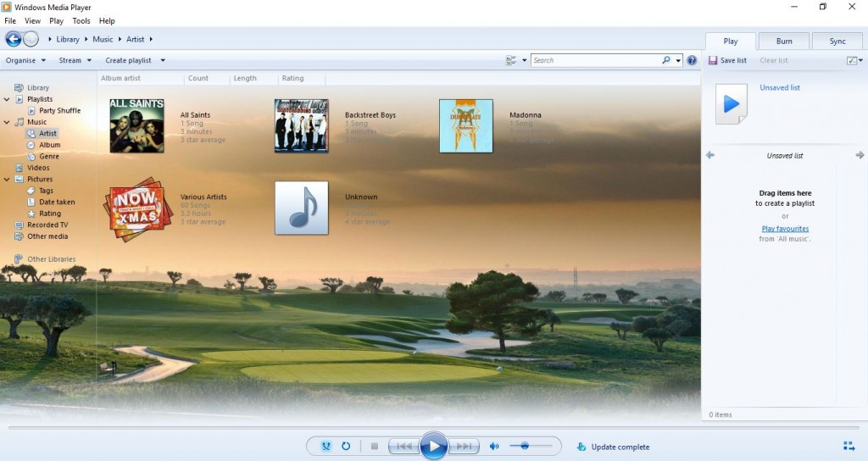Click the Forward navigation arrow button

tap(31, 39)
